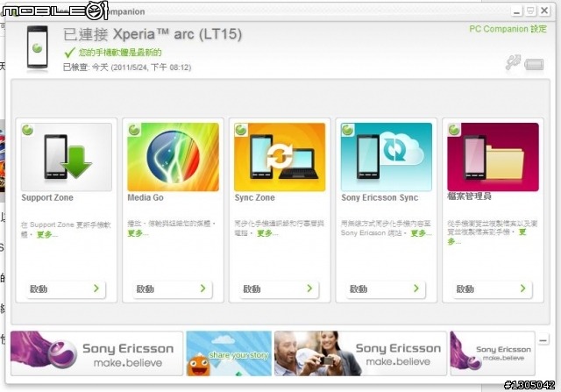
Task: Click the 檔案管理員 title text
Action: pos(470,196)
